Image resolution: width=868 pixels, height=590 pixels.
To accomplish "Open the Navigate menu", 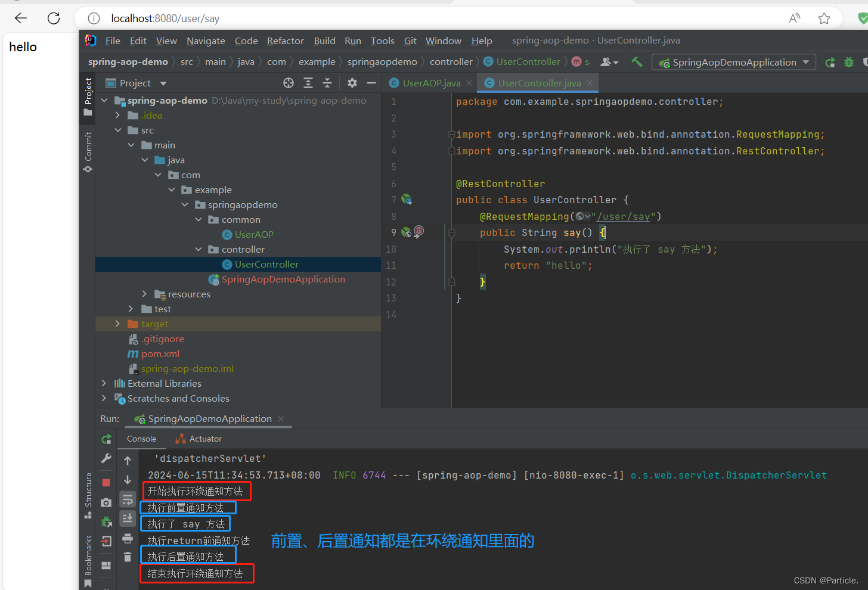I will (x=206, y=41).
